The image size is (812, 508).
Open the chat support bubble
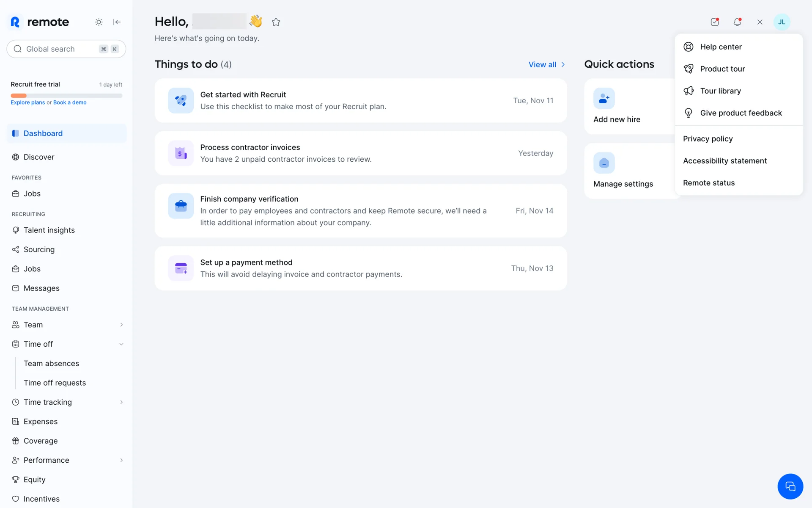click(790, 486)
